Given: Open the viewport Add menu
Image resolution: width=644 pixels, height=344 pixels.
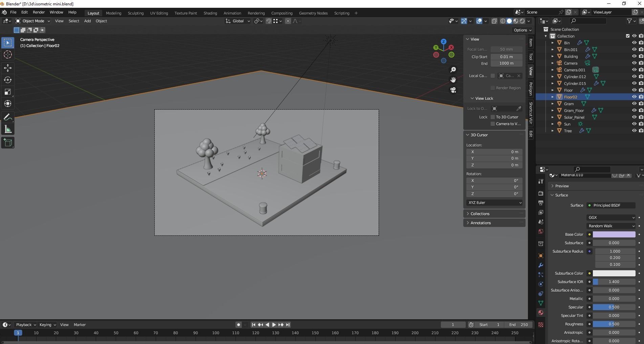Looking at the screenshot, I should tap(87, 21).
